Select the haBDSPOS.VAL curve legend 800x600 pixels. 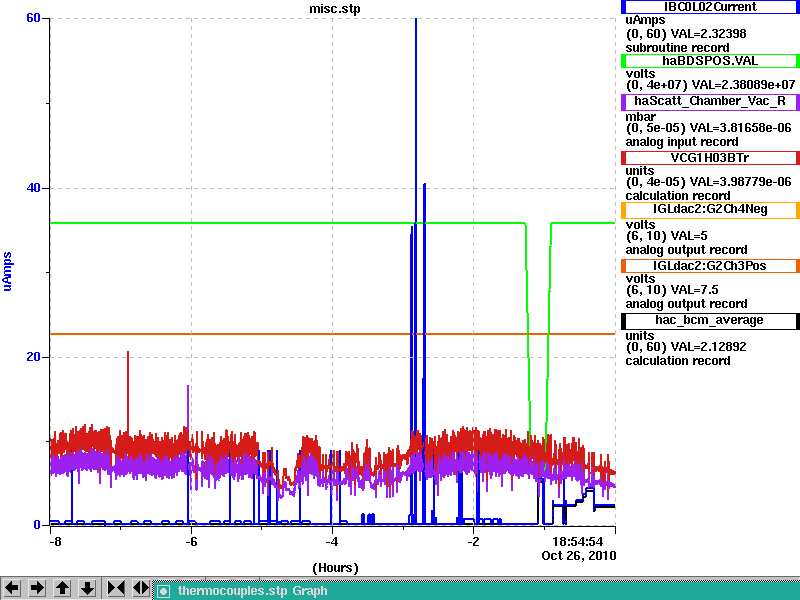click(x=710, y=61)
